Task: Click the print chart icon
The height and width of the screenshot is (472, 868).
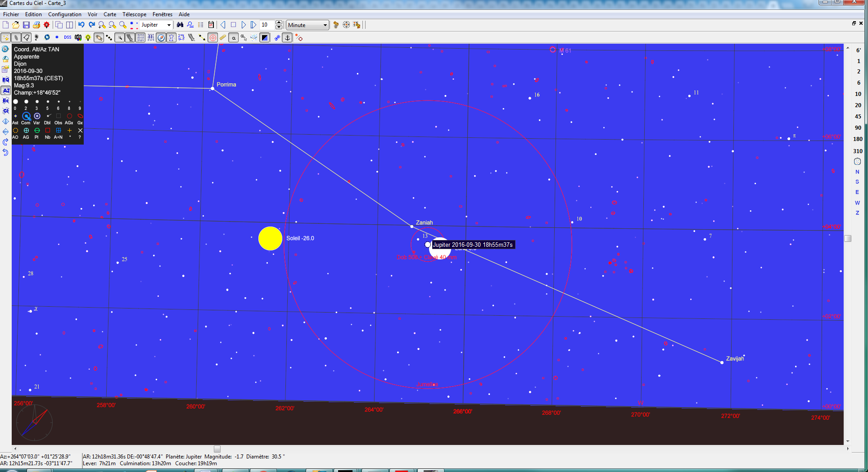Action: pyautogui.click(x=36, y=25)
